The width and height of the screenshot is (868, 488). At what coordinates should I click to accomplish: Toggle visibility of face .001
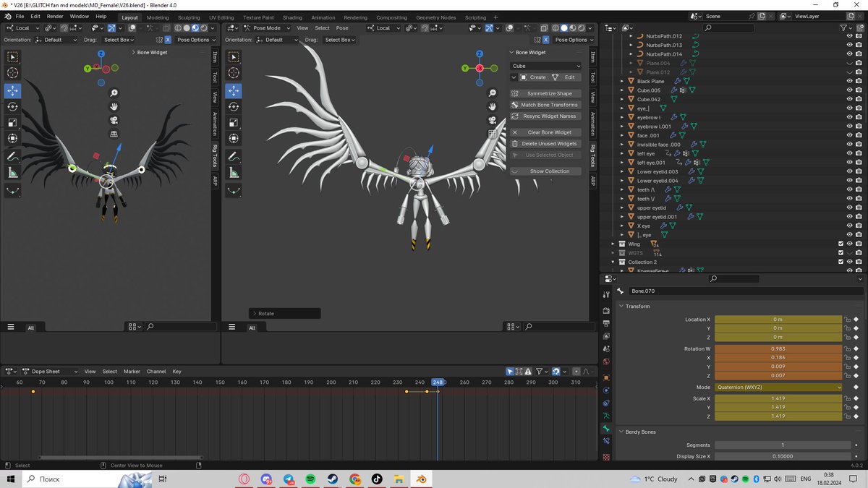[849, 135]
